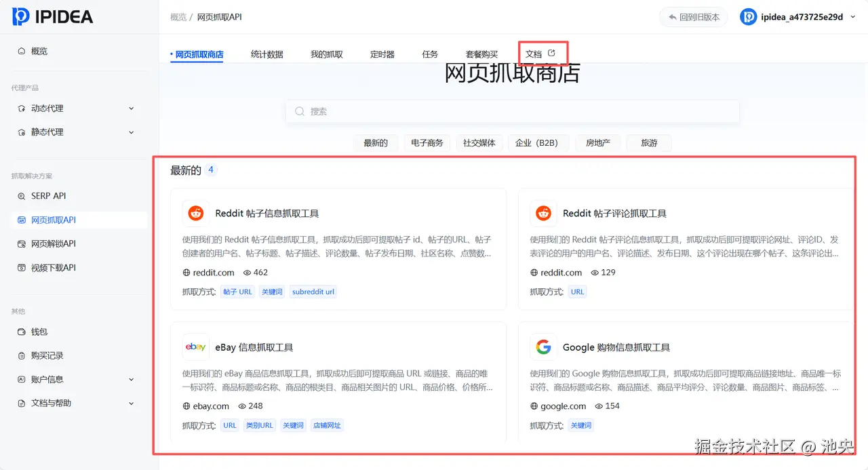Click the 回到旧版本 button
Viewport: 868px width, 470px height.
tap(694, 17)
